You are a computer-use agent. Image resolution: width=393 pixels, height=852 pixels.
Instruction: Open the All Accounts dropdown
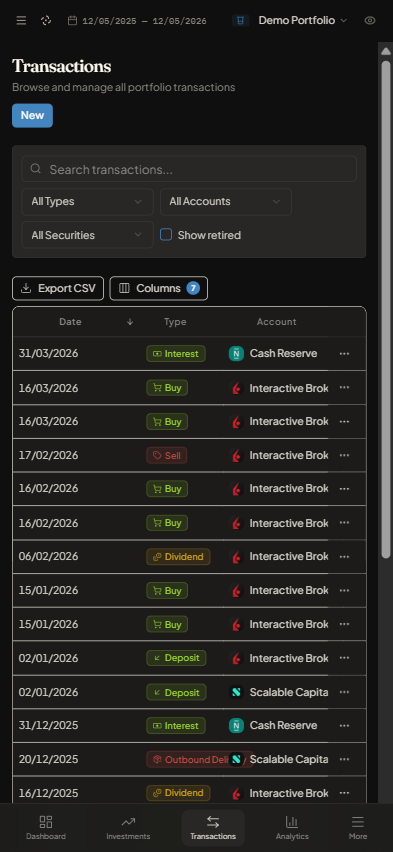[226, 202]
